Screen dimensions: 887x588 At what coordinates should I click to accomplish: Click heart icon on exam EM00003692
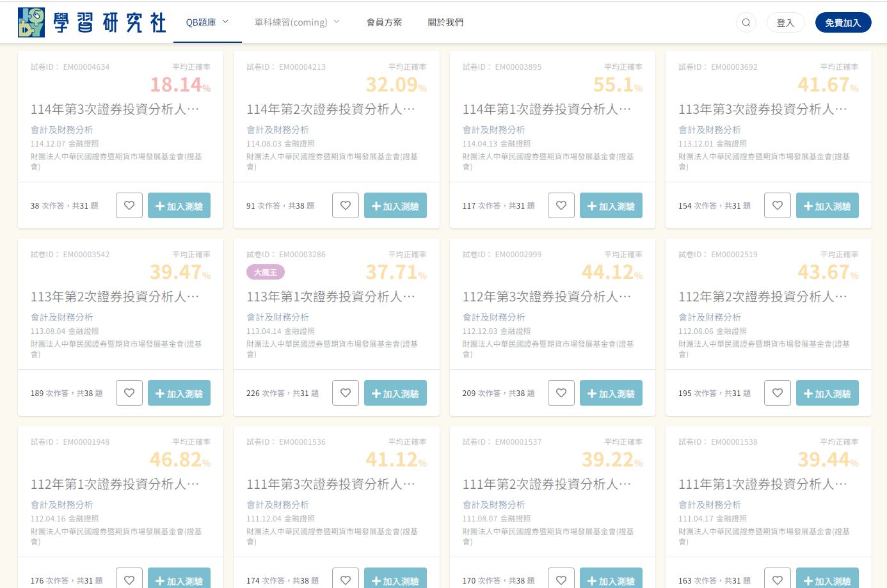coord(778,206)
